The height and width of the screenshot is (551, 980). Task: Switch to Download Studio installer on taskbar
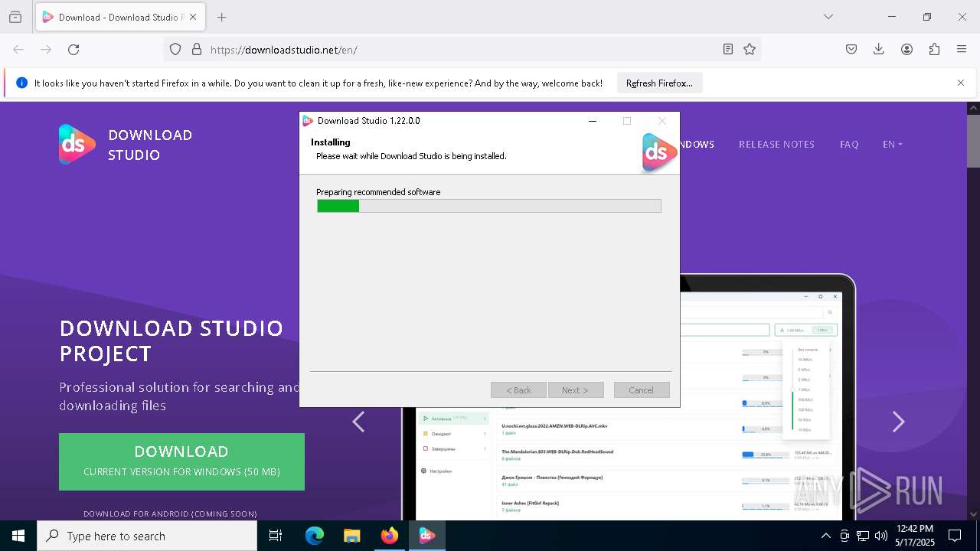point(427,536)
